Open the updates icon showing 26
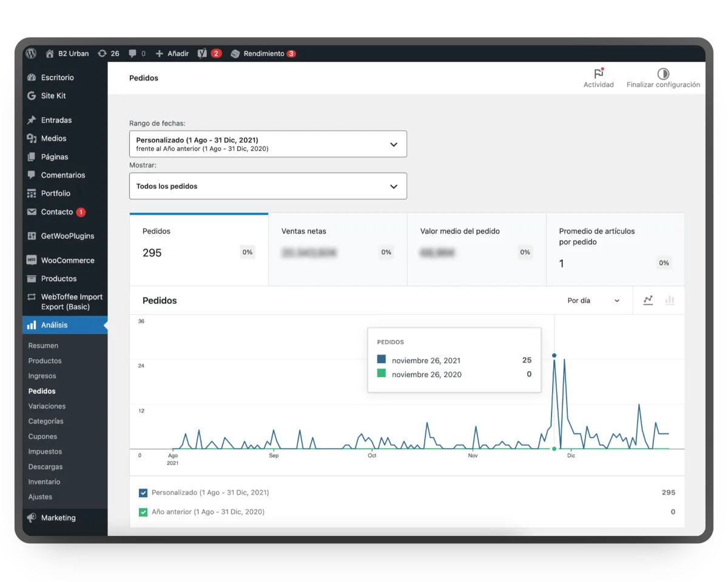 click(x=102, y=53)
